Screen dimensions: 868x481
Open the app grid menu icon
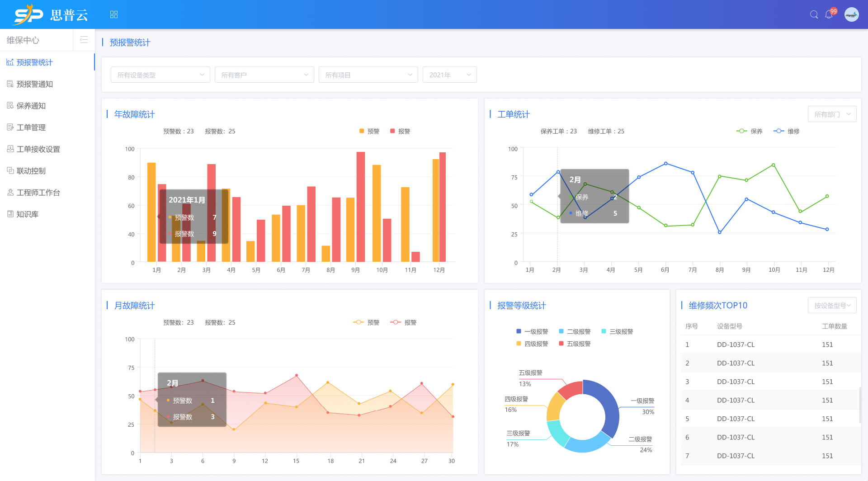tap(114, 14)
